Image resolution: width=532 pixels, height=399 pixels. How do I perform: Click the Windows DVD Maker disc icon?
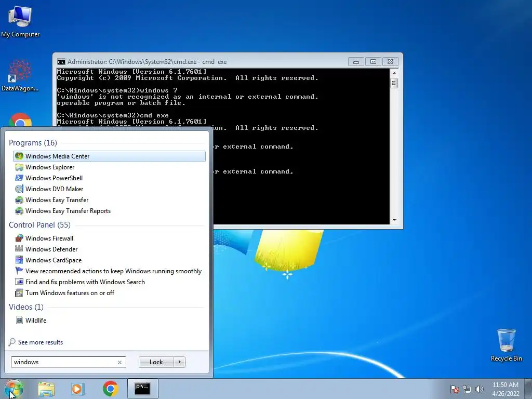19,189
